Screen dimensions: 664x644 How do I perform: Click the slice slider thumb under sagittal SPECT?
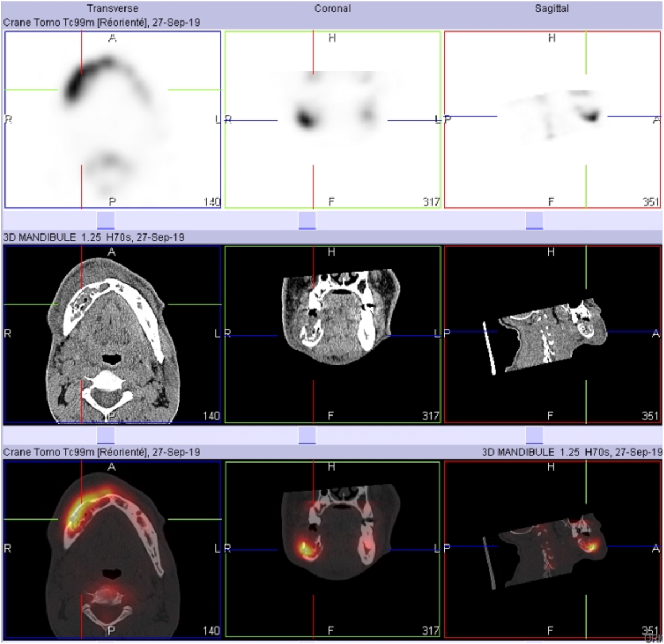pos(535,220)
